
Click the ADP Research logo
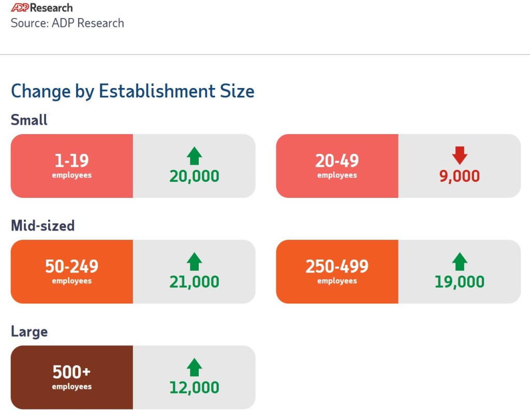click(x=41, y=8)
